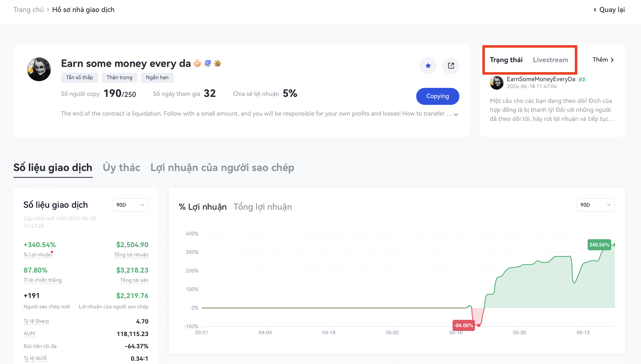Go to Trang chủ breadcrumb link
This screenshot has width=641, height=364.
tap(28, 10)
